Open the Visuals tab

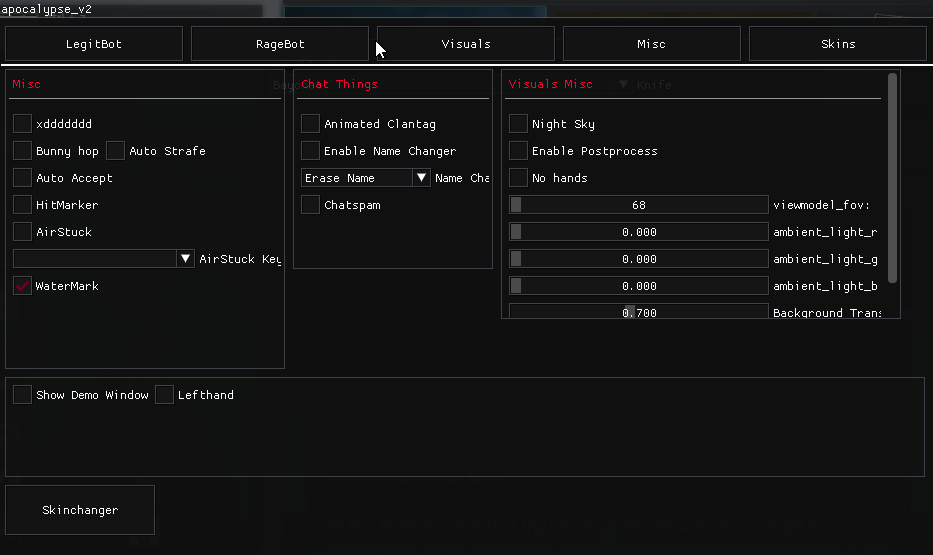tap(466, 43)
